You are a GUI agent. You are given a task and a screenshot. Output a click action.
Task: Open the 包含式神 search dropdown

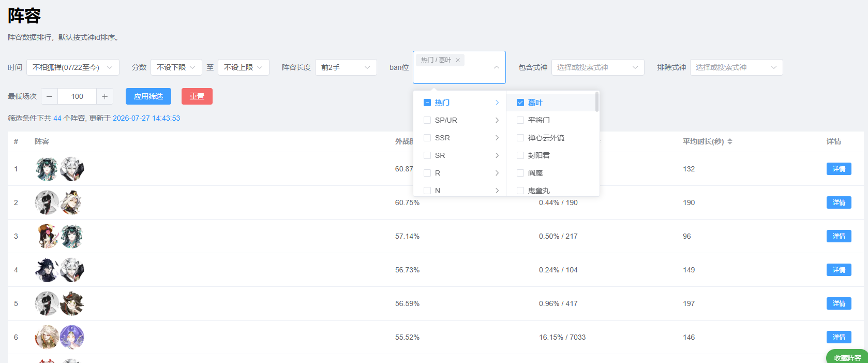[598, 67]
